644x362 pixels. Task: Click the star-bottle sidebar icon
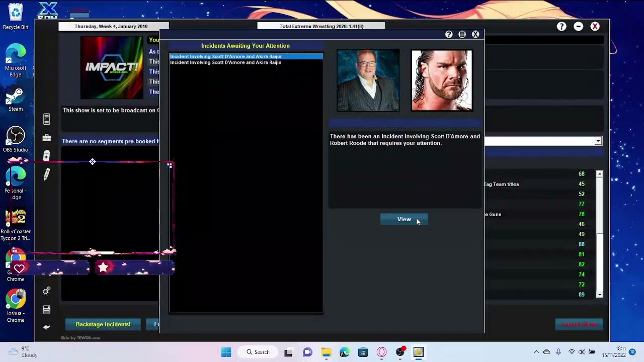[x=46, y=156]
